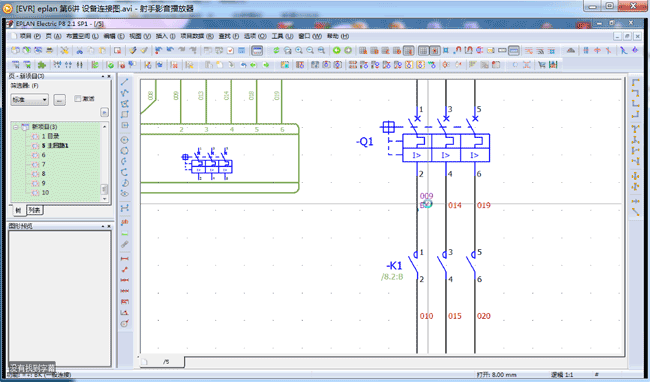This screenshot has height=382, width=650.
Task: Click the filter ellipsis button
Action: [60, 100]
